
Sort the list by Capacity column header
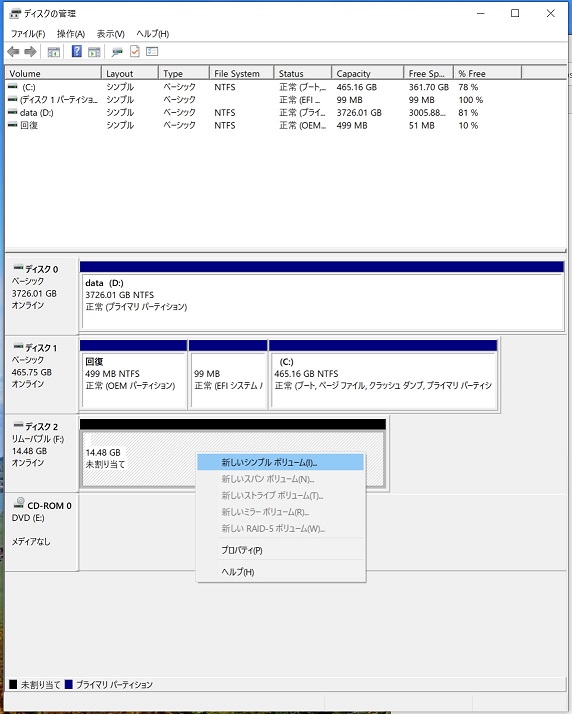click(368, 73)
